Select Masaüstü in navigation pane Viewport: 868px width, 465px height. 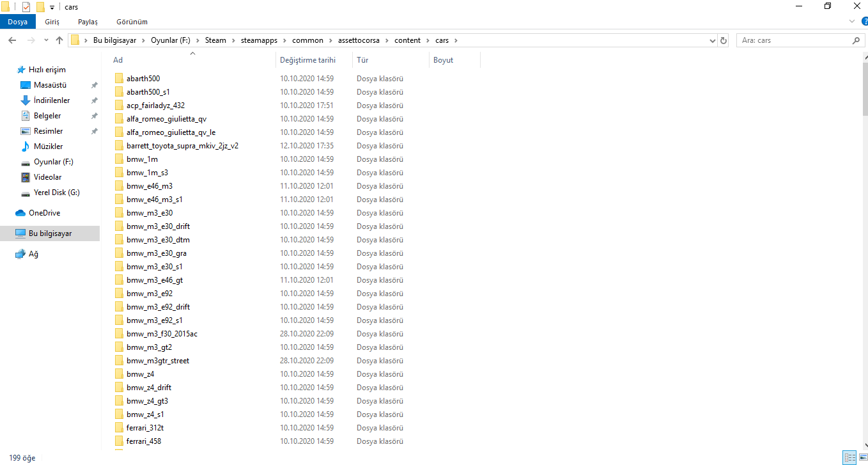[50, 85]
